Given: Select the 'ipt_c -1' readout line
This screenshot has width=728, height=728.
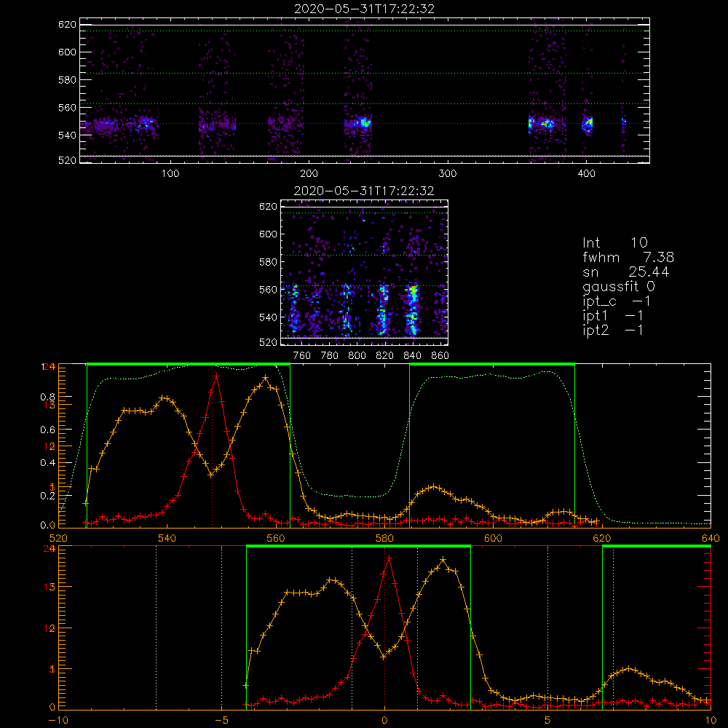Looking at the screenshot, I should tap(617, 301).
